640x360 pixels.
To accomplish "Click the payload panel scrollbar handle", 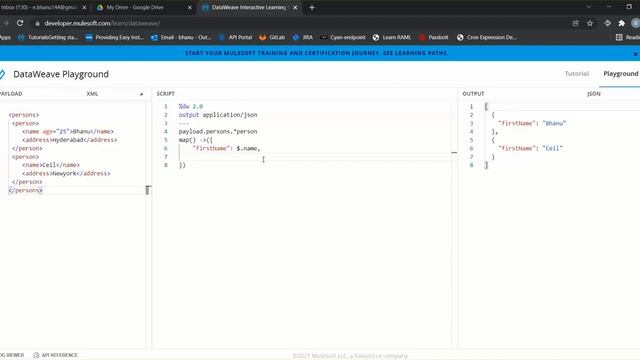I will tap(148, 190).
